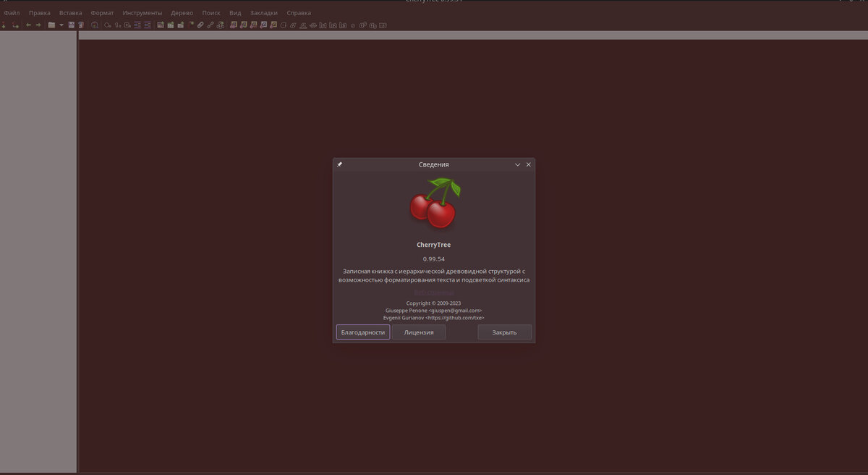The width and height of the screenshot is (868, 475).
Task: Toggle underline text toolbar icon
Action: (x=303, y=25)
